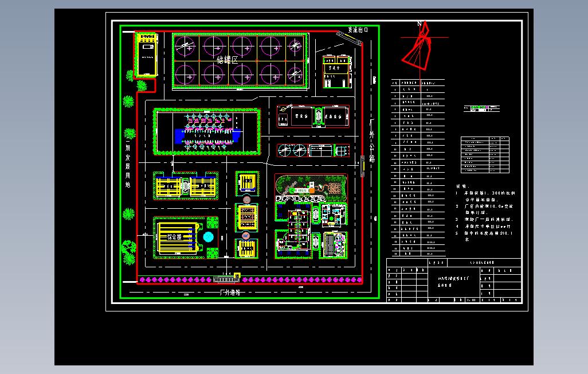Select the 货流出口 label near the top gate
This screenshot has height=374, width=588.
click(358, 30)
